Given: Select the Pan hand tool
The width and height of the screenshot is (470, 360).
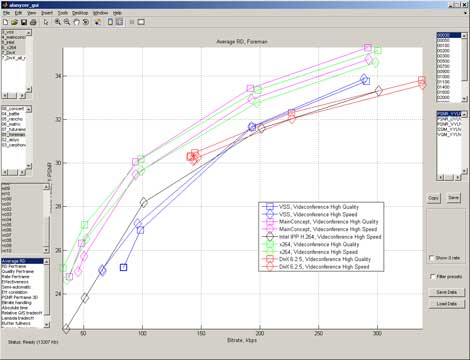Looking at the screenshot, I should (x=76, y=22).
